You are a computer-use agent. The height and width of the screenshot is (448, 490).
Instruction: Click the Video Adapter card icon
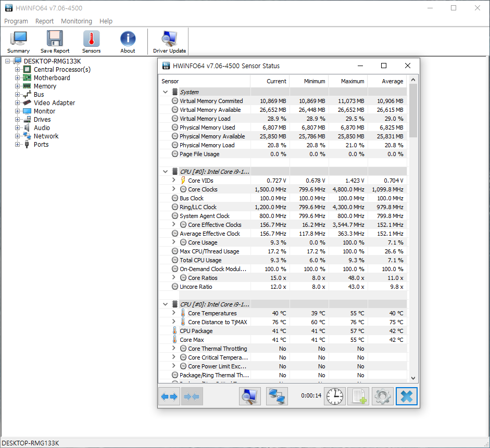click(x=27, y=103)
